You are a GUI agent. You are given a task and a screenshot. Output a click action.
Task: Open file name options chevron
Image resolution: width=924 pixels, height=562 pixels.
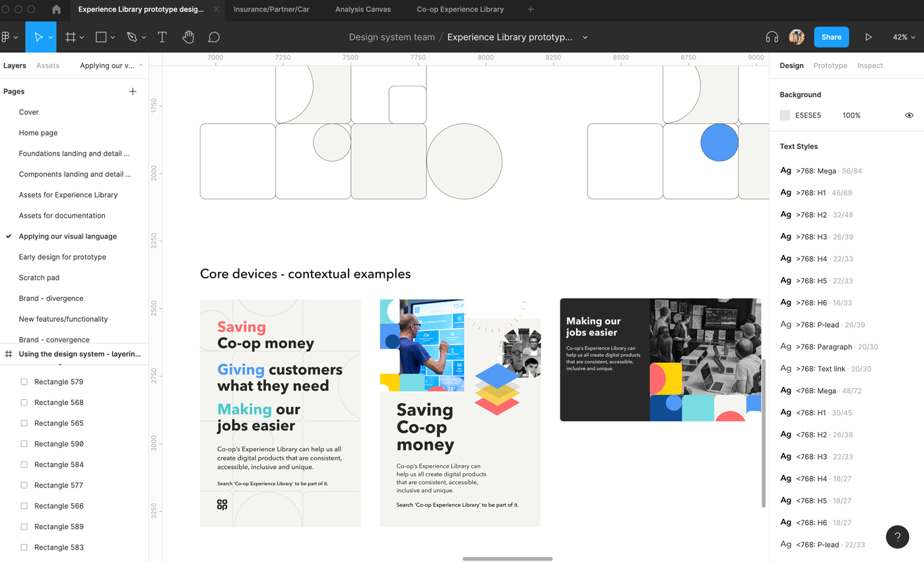pos(585,38)
